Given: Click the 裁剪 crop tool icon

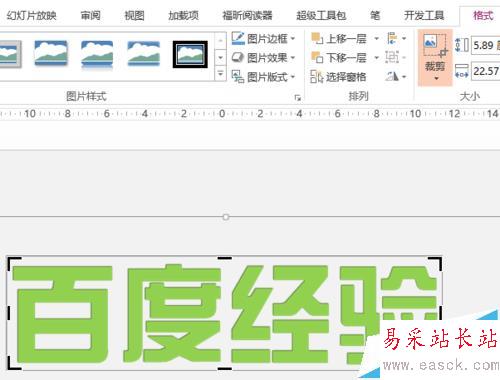Looking at the screenshot, I should pos(435,46).
